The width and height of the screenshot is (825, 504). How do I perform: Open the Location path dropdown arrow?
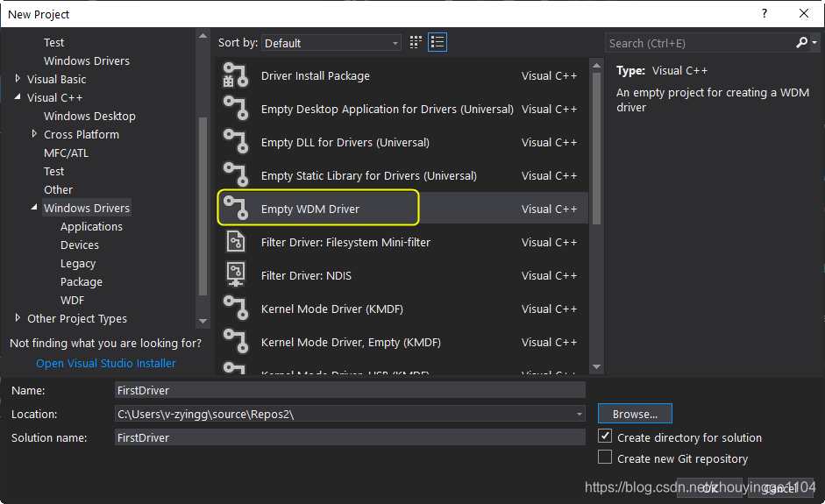pyautogui.click(x=579, y=414)
